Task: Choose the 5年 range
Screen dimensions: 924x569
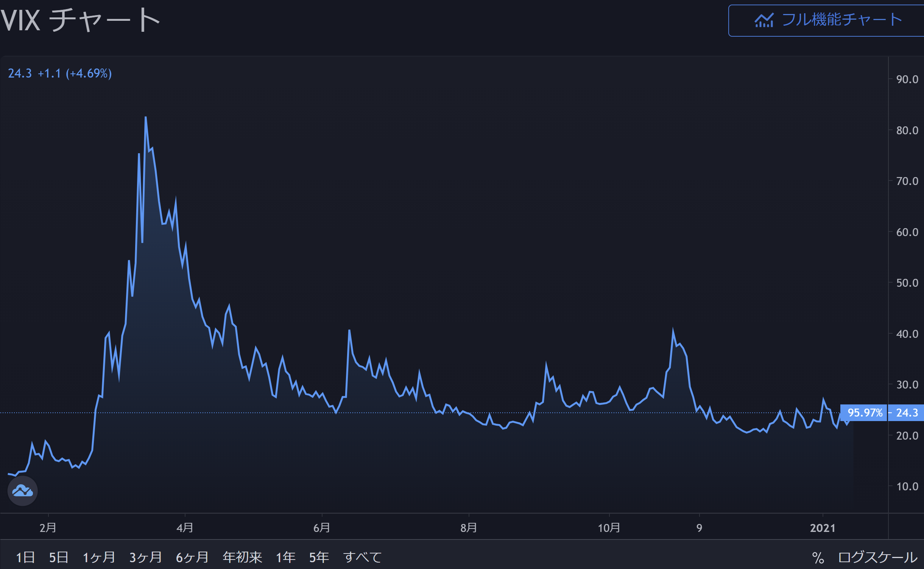Action: click(319, 557)
